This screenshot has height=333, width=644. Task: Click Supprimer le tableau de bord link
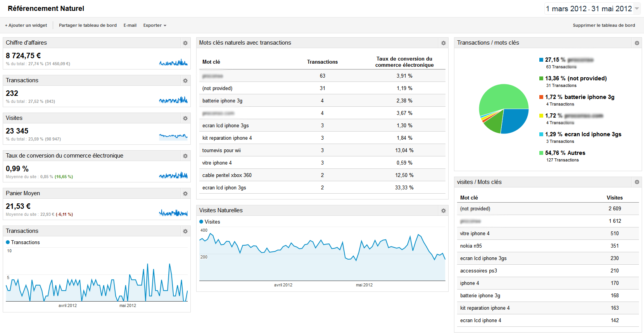pos(604,26)
